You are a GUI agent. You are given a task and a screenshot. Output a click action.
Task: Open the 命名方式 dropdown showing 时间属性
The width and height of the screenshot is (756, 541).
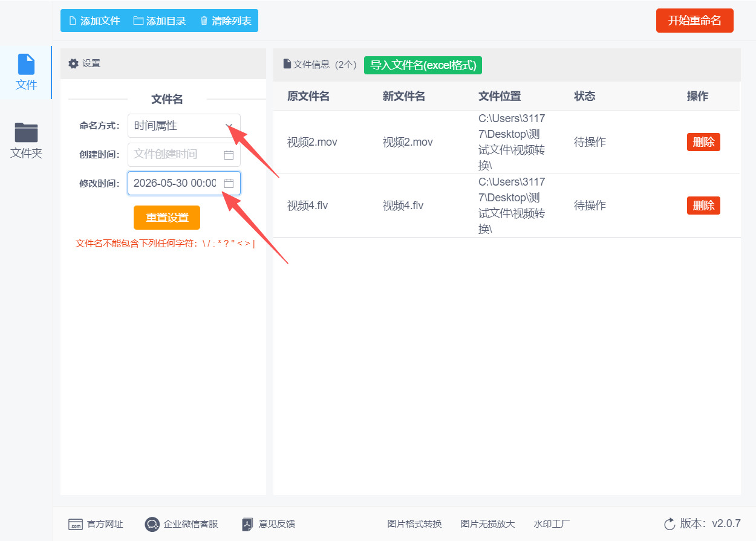[184, 126]
